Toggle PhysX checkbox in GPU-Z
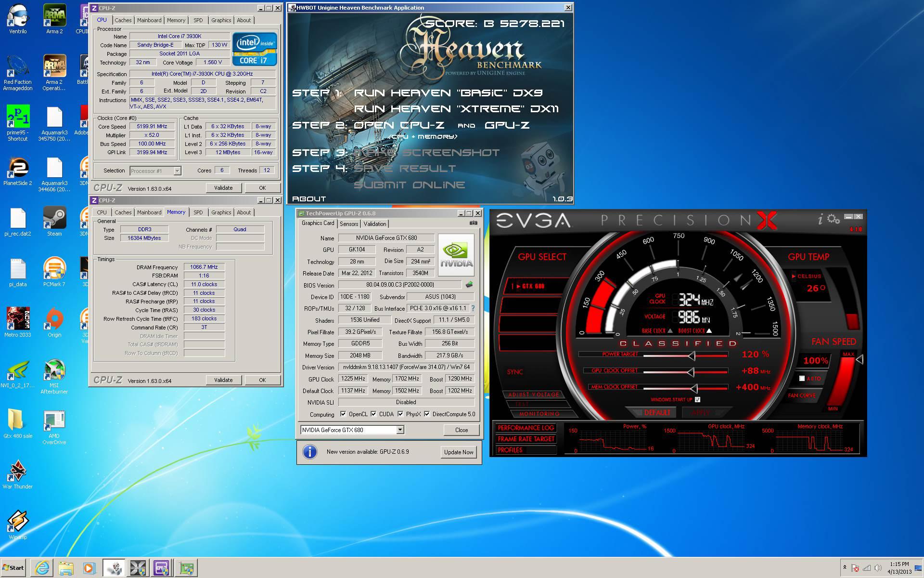 [400, 414]
